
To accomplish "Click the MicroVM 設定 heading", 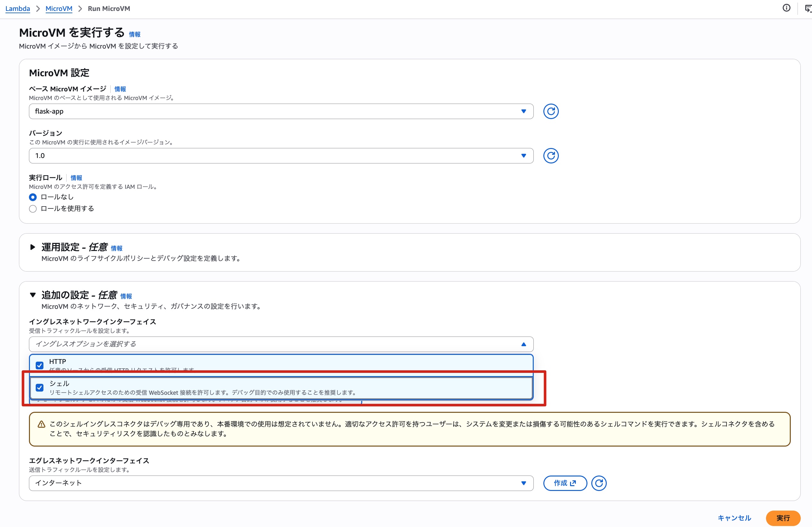I will coord(59,73).
